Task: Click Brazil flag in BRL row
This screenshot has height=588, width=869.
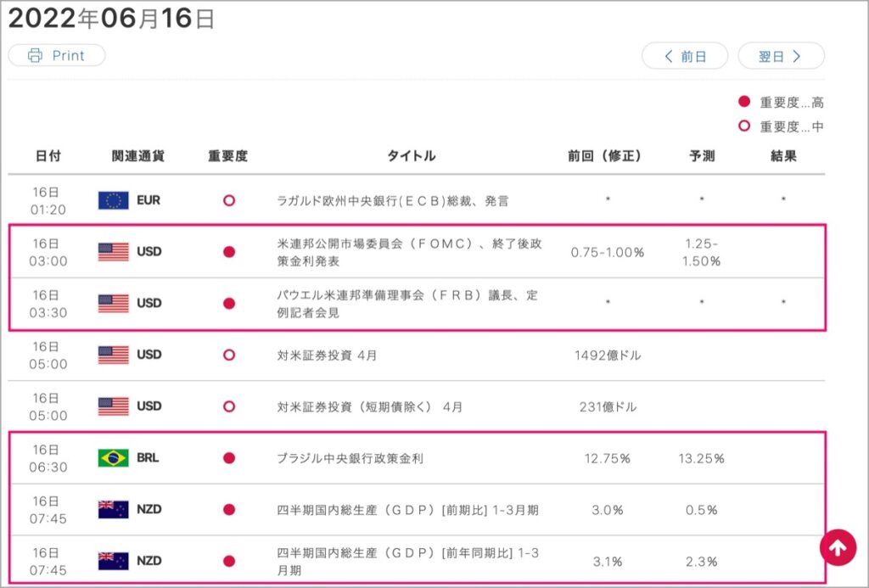Action: click(113, 458)
